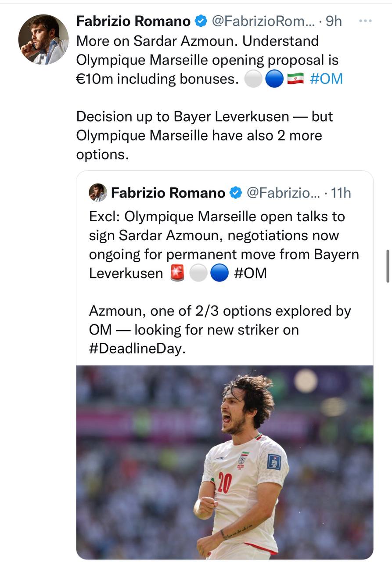Click the white circle emoji in main tweet
The image size is (392, 562).
point(253,79)
